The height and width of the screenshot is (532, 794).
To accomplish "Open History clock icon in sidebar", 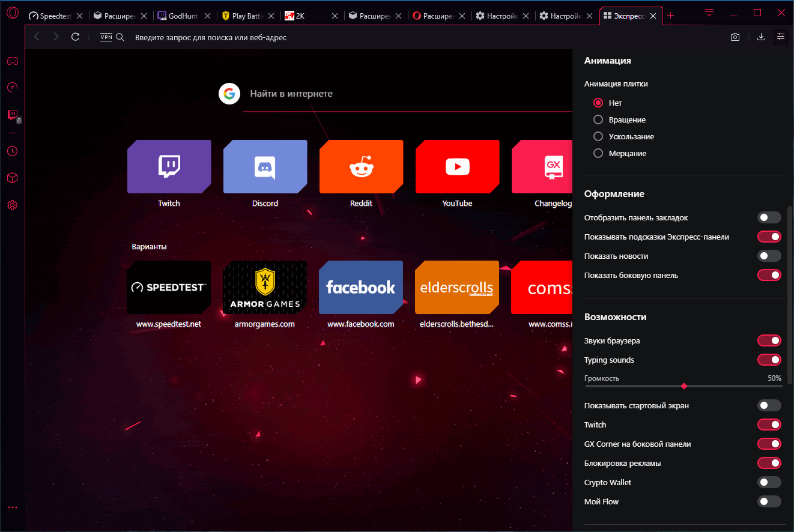I will [x=12, y=151].
